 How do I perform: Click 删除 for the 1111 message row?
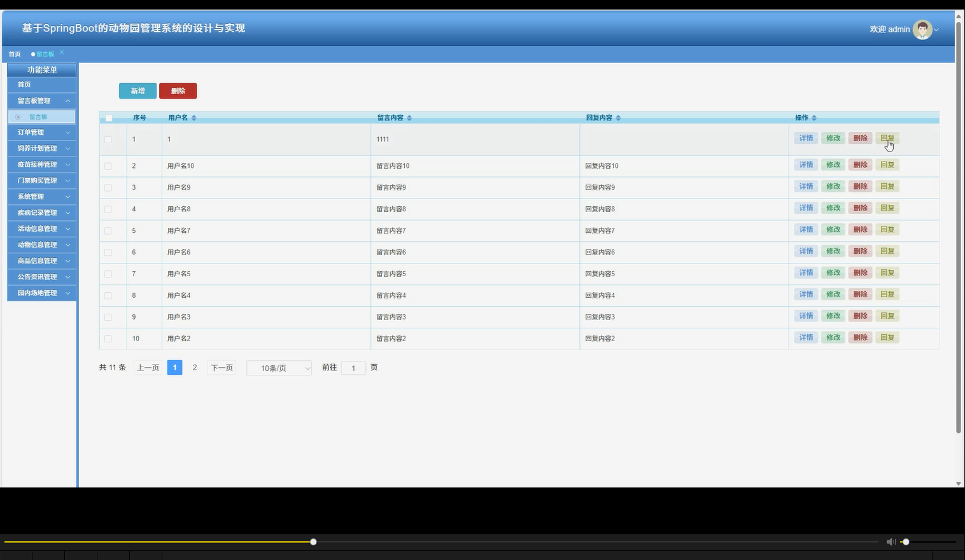click(860, 138)
